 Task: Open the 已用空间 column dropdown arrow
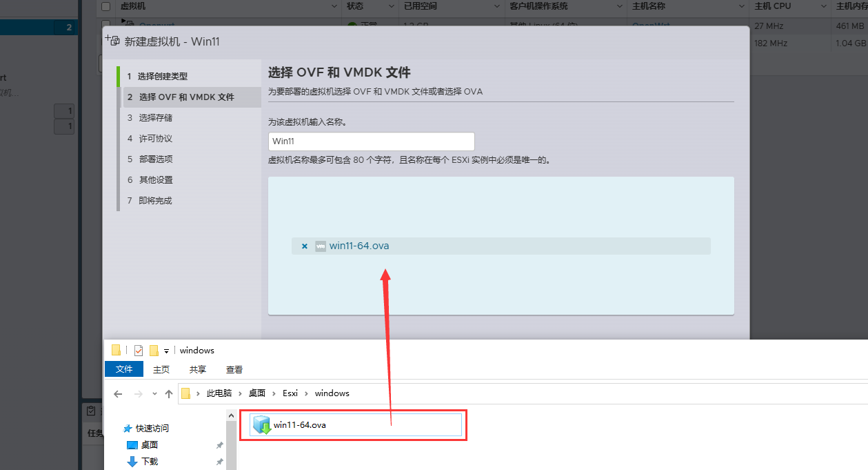click(x=498, y=6)
